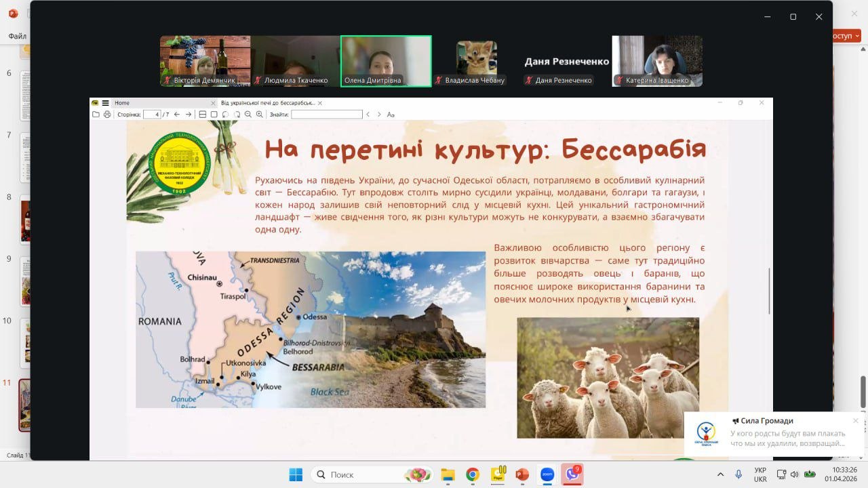
Task: Click the open file folder icon
Action: coord(96,115)
